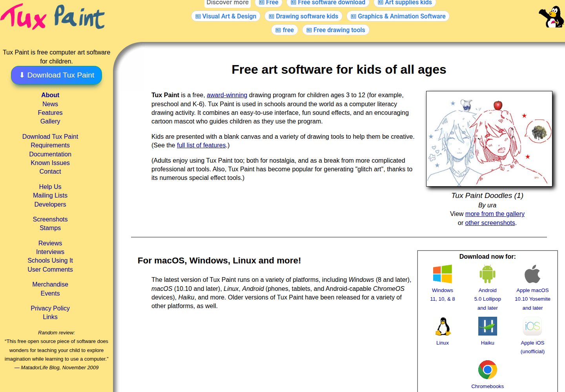Open the Screenshots sidebar link
The width and height of the screenshot is (565, 392).
click(x=50, y=219)
